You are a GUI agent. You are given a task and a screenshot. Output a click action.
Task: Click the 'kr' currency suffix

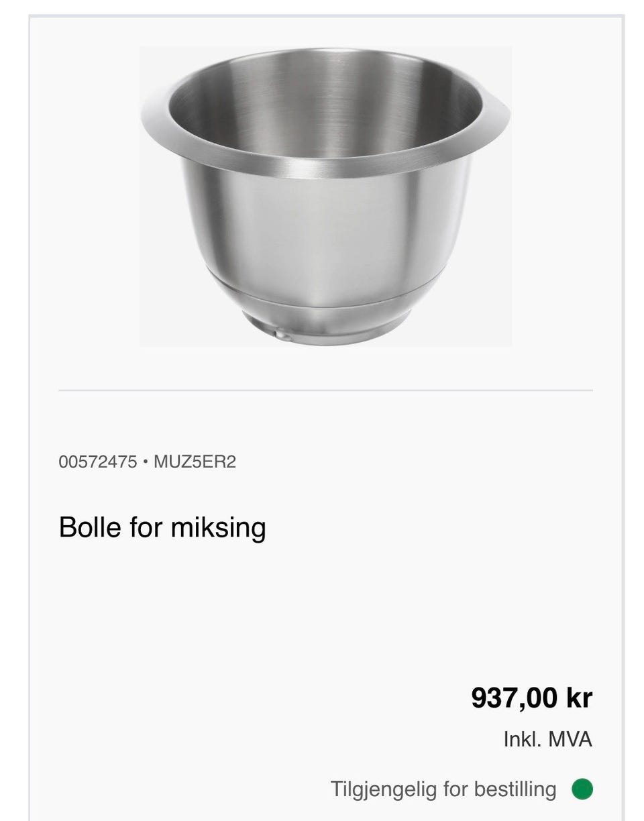[580, 698]
